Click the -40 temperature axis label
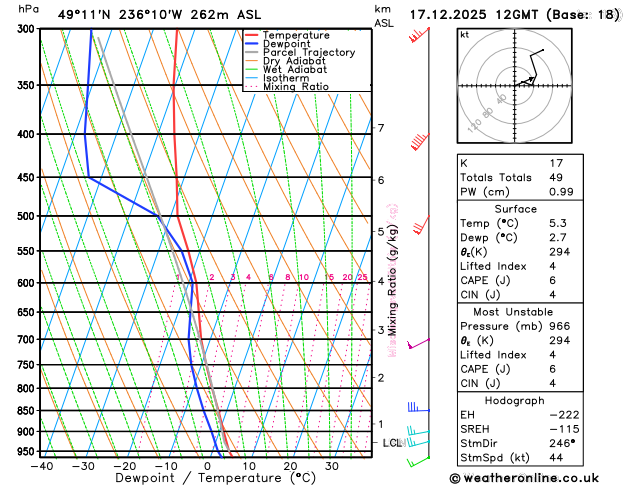This screenshot has width=629, height=486. (42, 466)
